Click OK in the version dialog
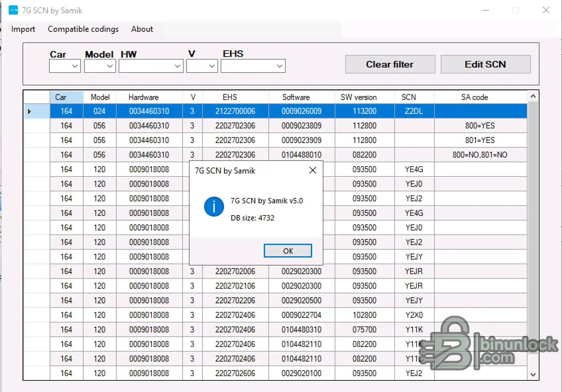Screen dimensions: 562x392 [x=288, y=251]
